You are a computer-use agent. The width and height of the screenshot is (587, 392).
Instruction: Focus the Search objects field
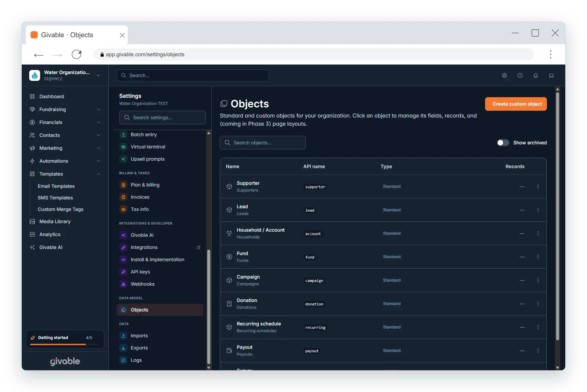coord(263,143)
